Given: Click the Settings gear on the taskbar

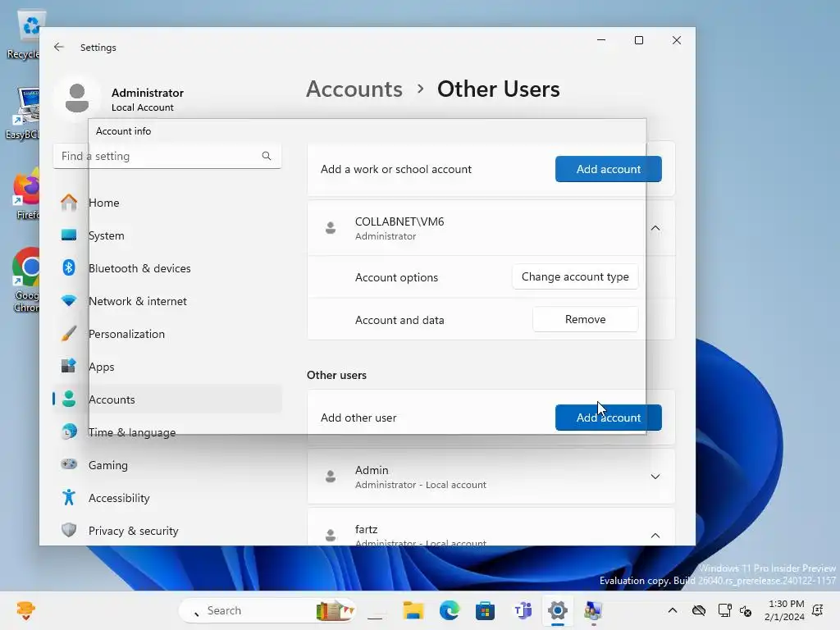Looking at the screenshot, I should pos(558,610).
